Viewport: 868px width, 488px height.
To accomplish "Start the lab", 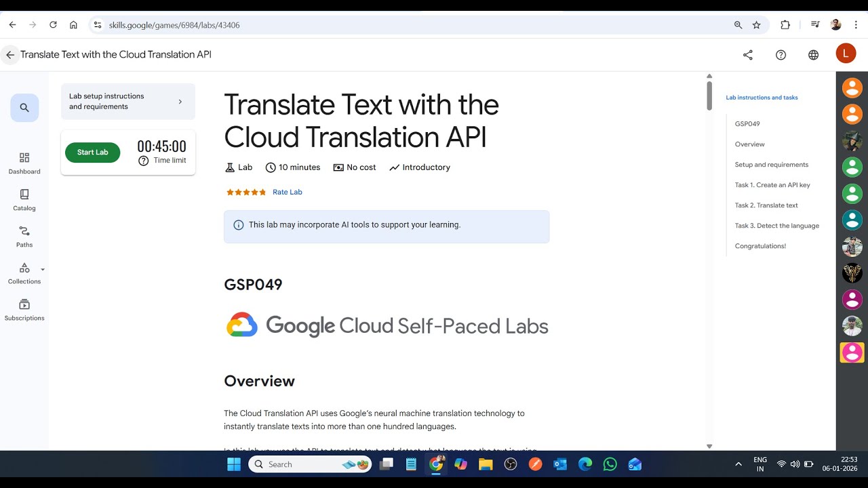I will pyautogui.click(x=92, y=152).
